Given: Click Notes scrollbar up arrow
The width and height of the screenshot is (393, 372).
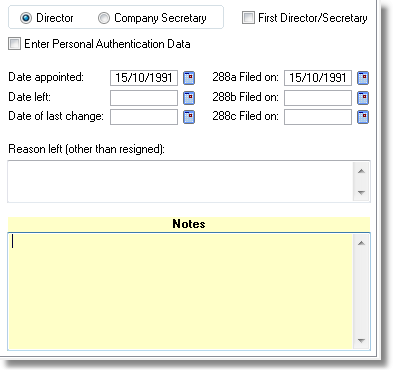Looking at the screenshot, I should tap(361, 243).
